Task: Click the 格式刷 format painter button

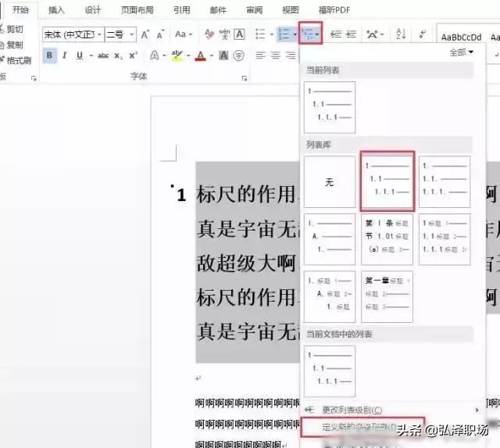Action: (x=16, y=60)
